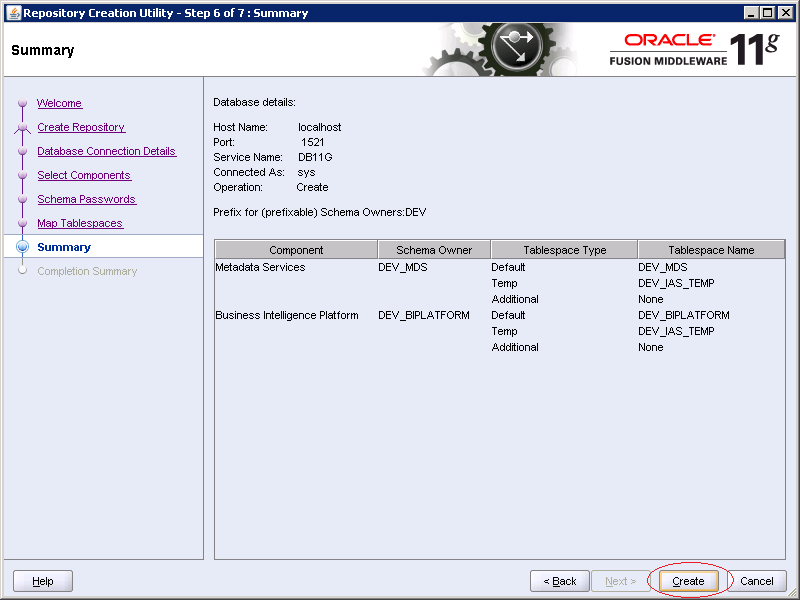Image resolution: width=800 pixels, height=600 pixels.
Task: Click the Connected As value sys
Action: pos(306,172)
